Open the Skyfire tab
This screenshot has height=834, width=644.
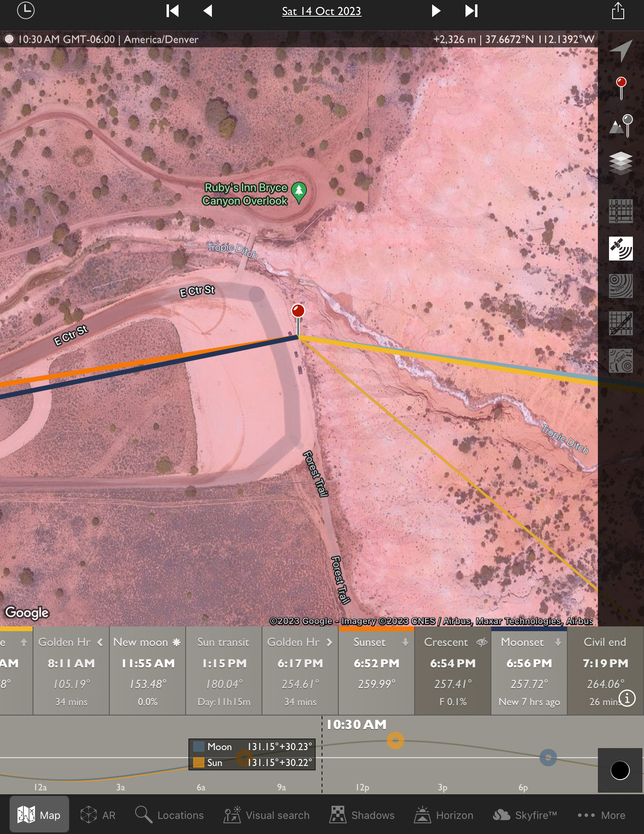tap(525, 815)
